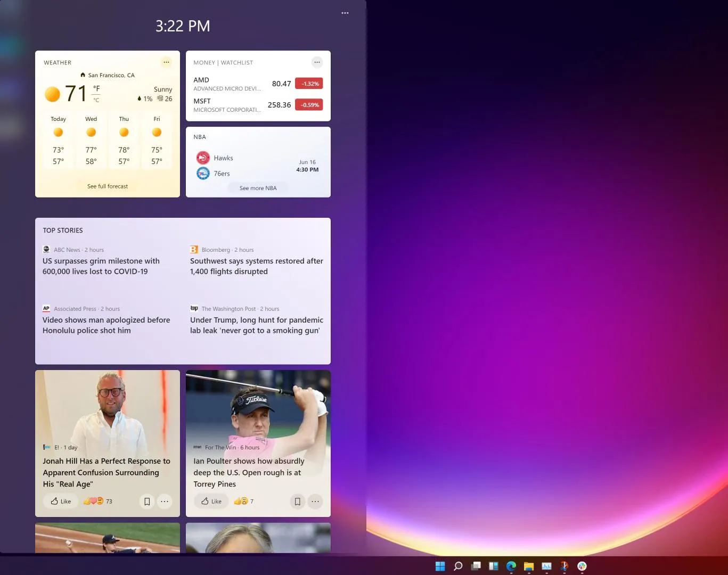Click the Windows Start button
Image resolution: width=728 pixels, height=575 pixels.
pos(440,566)
